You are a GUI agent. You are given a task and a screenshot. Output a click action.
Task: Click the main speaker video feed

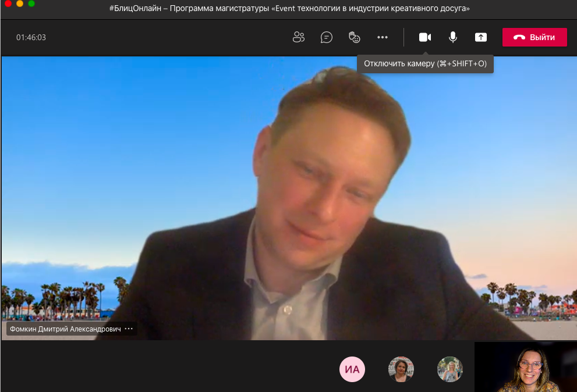click(288, 198)
